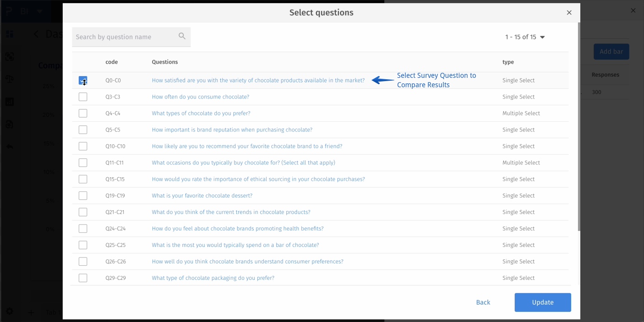This screenshot has height=322, width=644.
Task: Click the plus icon to add a new tab
Action: (31, 313)
